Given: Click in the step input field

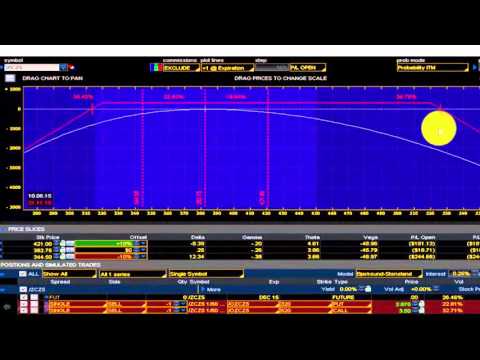Looking at the screenshot, I should (272, 68).
